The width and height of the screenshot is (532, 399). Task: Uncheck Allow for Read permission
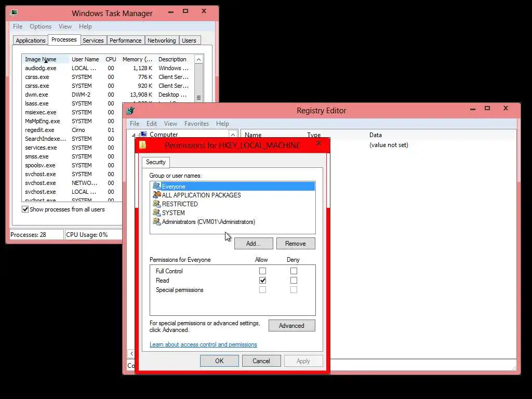pyautogui.click(x=262, y=280)
